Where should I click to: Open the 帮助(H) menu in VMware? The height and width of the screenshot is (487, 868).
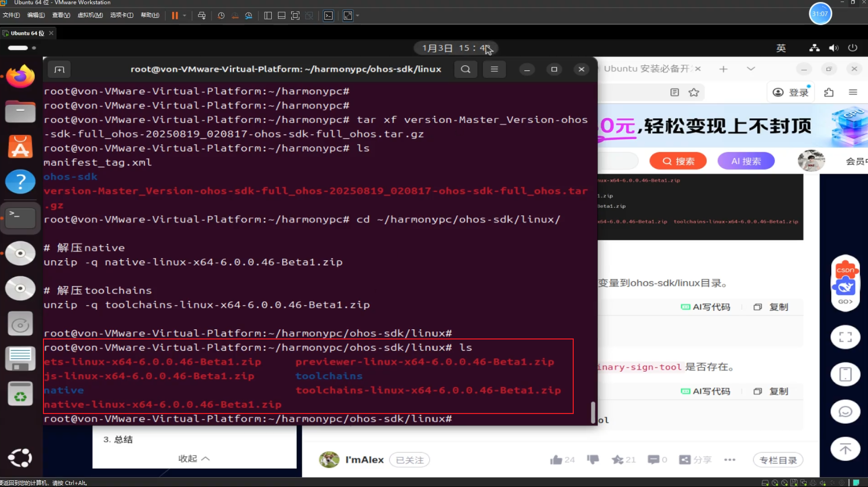150,15
